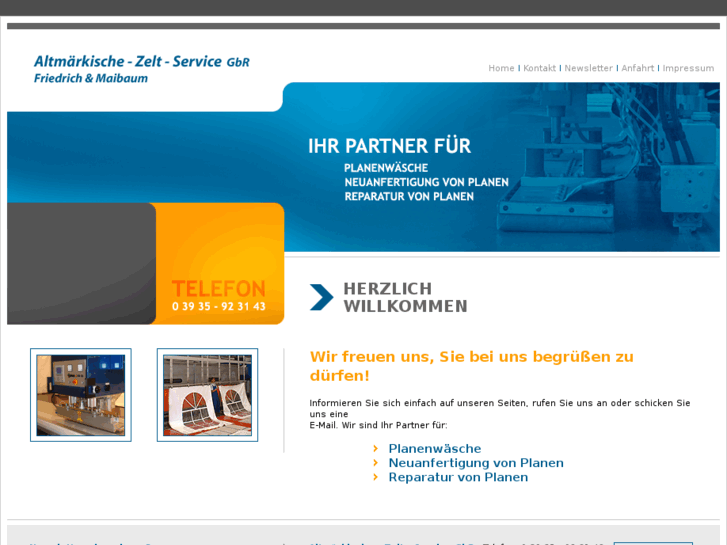Click the Altmärkische Zelt-Service GbR logo
This screenshot has width=727, height=545.
pos(142,69)
